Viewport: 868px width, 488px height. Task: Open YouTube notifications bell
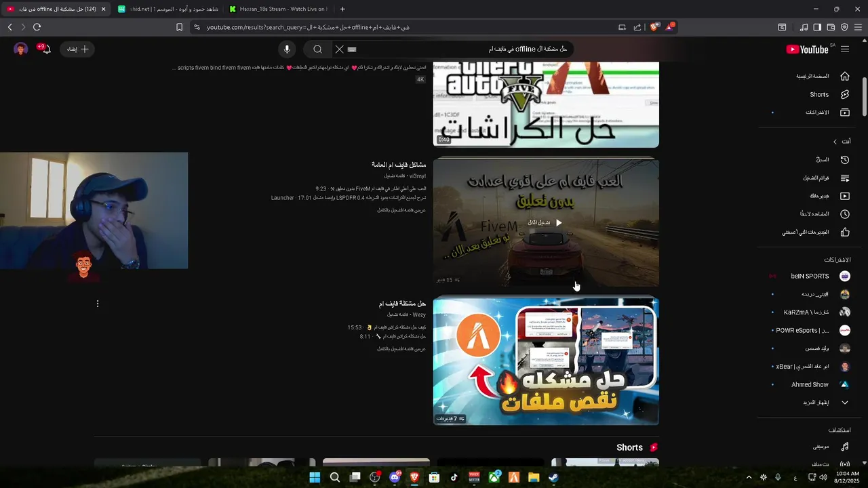tap(45, 49)
